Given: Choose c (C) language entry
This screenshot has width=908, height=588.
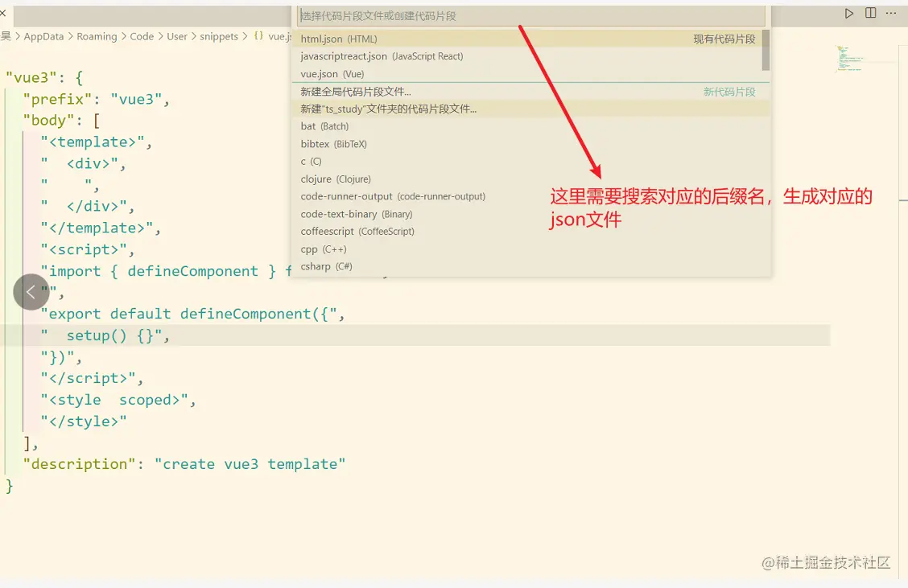Looking at the screenshot, I should point(531,162).
